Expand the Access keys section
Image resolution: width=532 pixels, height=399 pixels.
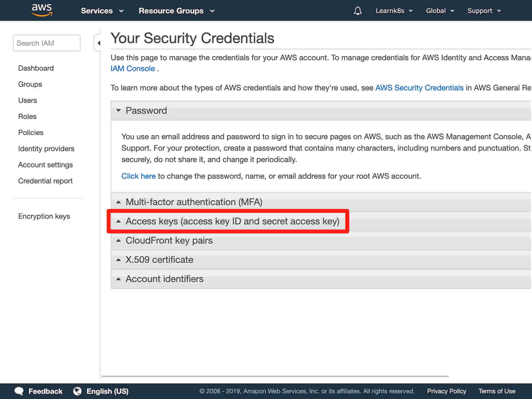click(x=321, y=221)
